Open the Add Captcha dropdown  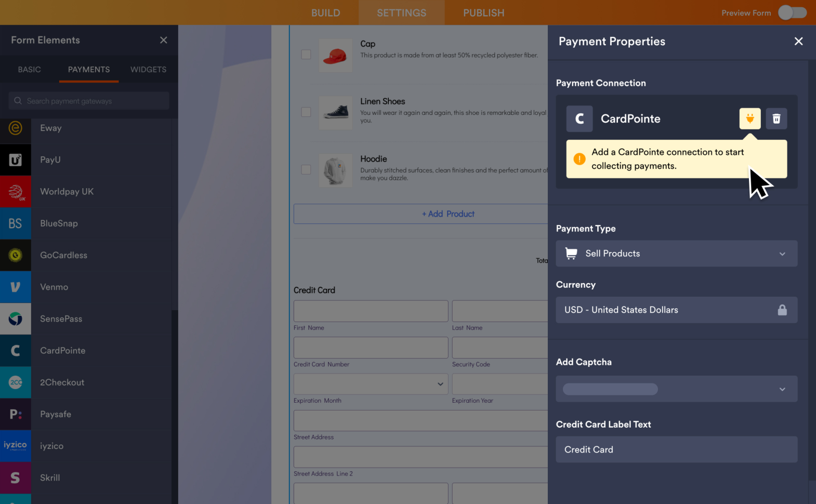tap(677, 389)
